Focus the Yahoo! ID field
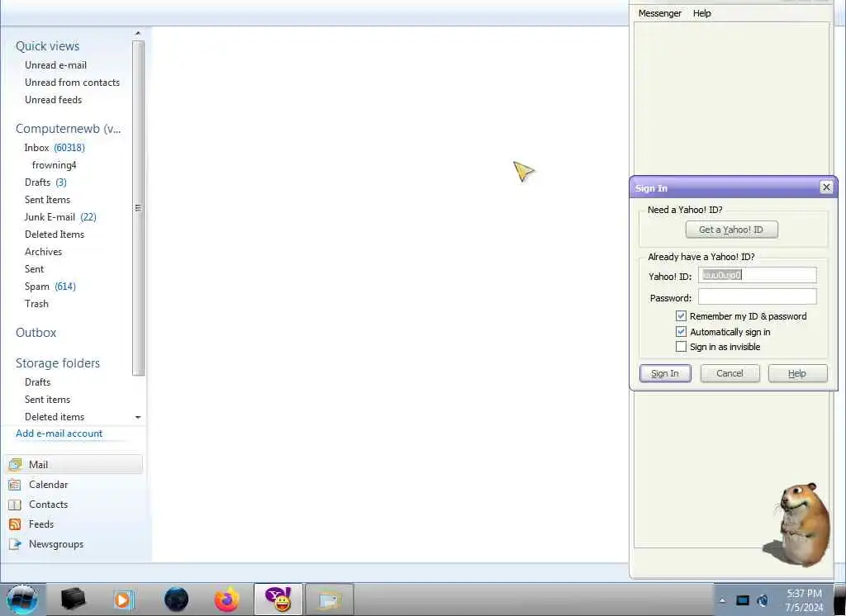 click(757, 275)
